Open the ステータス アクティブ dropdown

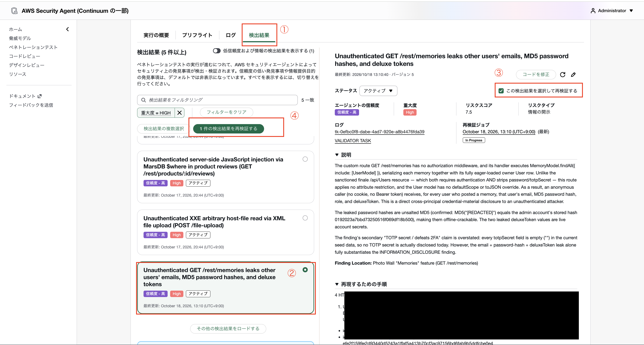pyautogui.click(x=378, y=91)
